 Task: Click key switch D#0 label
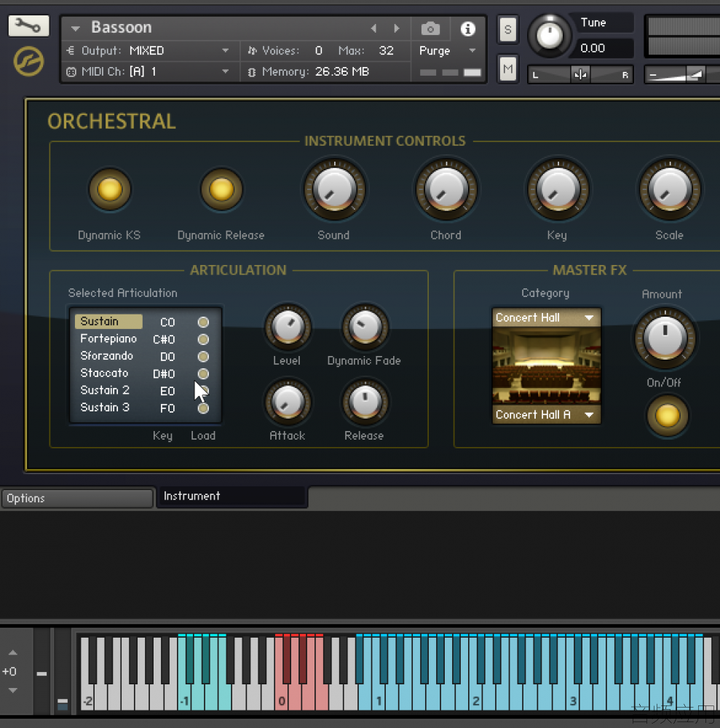164,373
